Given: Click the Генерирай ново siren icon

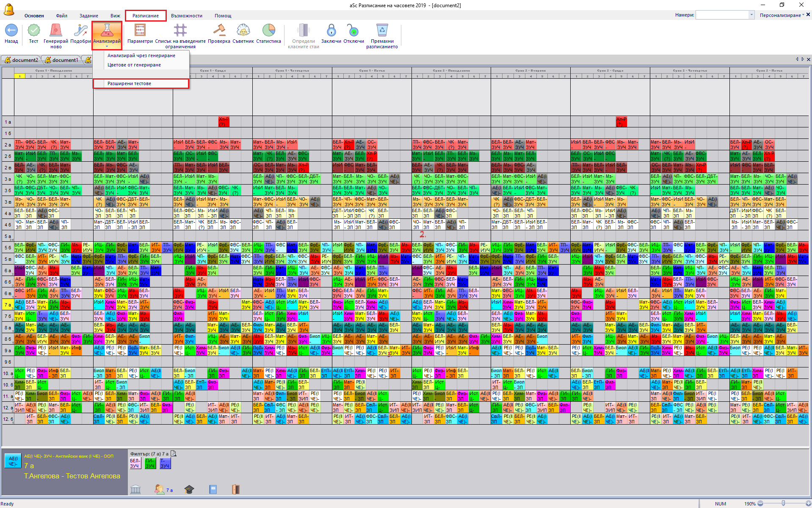Looking at the screenshot, I should click(x=55, y=31).
